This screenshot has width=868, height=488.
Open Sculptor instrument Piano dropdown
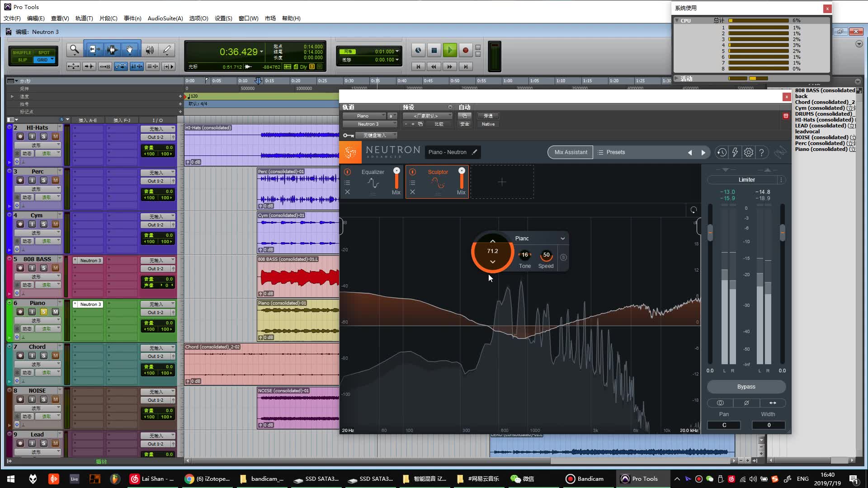540,239
